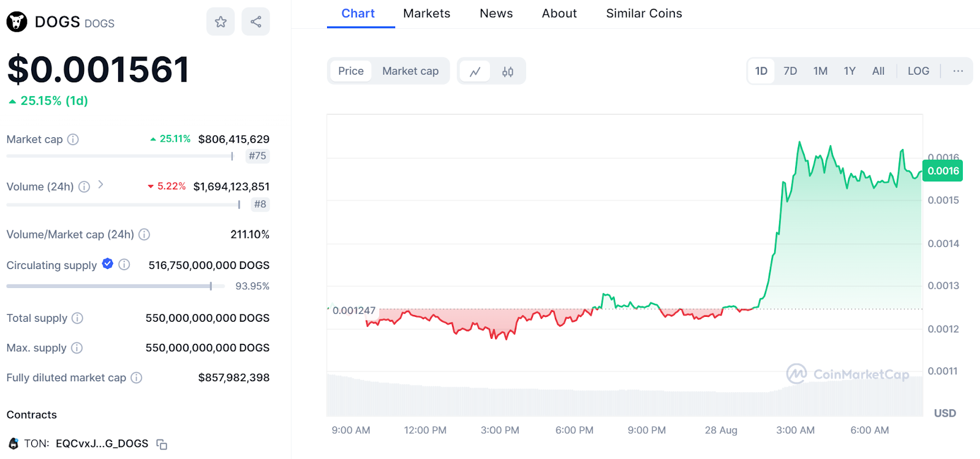Click the green 0.0016 current price label
Image resolution: width=980 pixels, height=459 pixels.
click(x=943, y=171)
